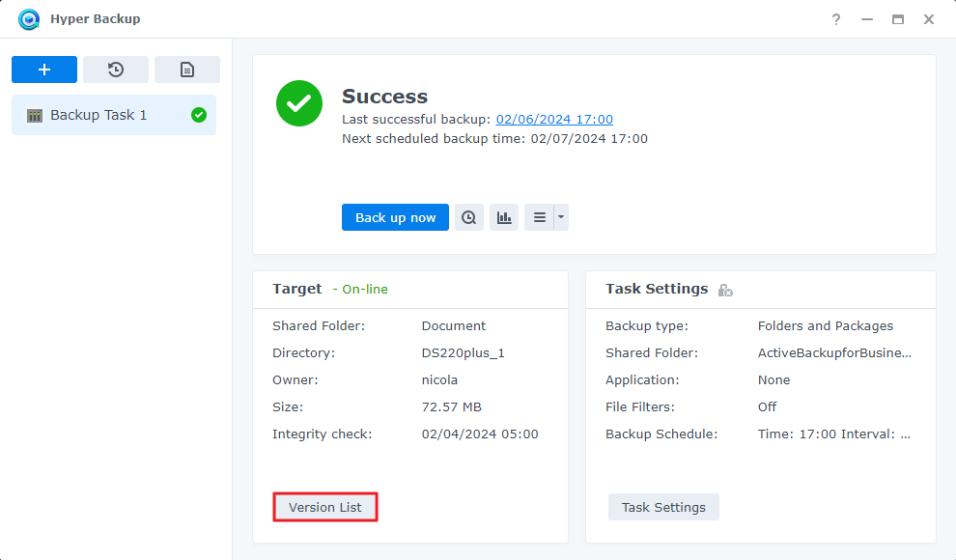Open Task Settings button
The image size is (956, 560).
(x=663, y=507)
